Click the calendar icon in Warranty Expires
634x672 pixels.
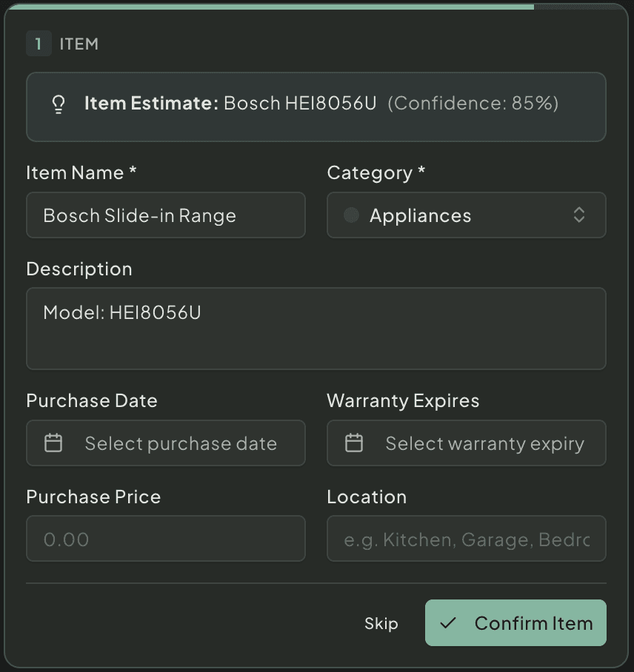pos(354,443)
